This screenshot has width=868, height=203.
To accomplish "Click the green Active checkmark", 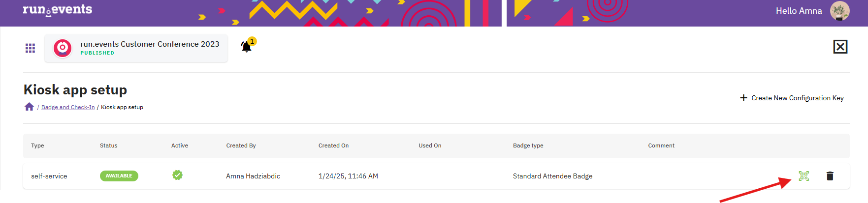I will [178, 175].
